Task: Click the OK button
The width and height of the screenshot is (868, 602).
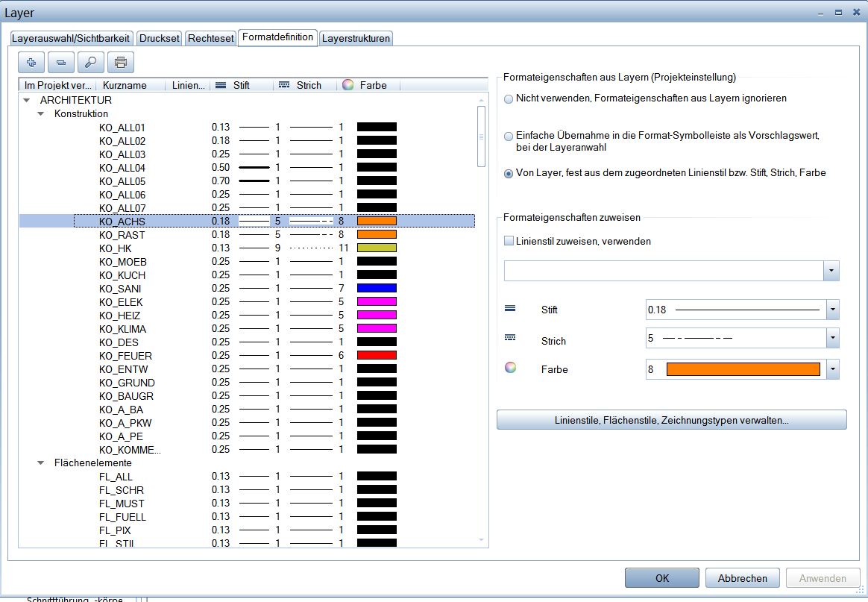Action: [x=661, y=578]
